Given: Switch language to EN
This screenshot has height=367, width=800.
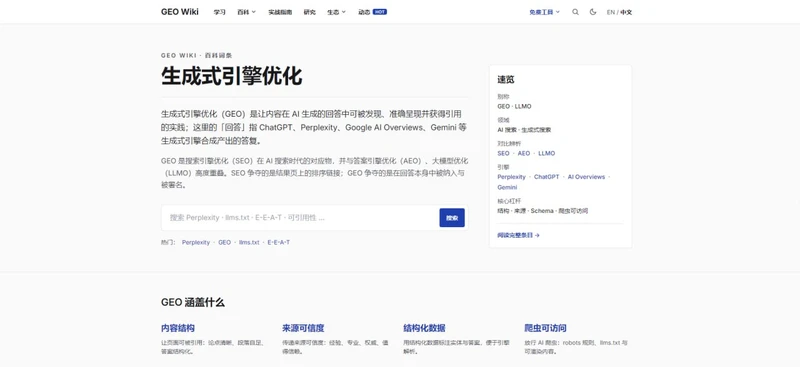Looking at the screenshot, I should pyautogui.click(x=610, y=12).
